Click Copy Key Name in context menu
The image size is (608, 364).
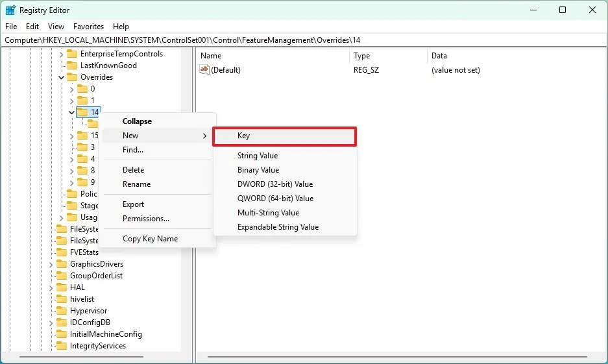[x=150, y=239]
